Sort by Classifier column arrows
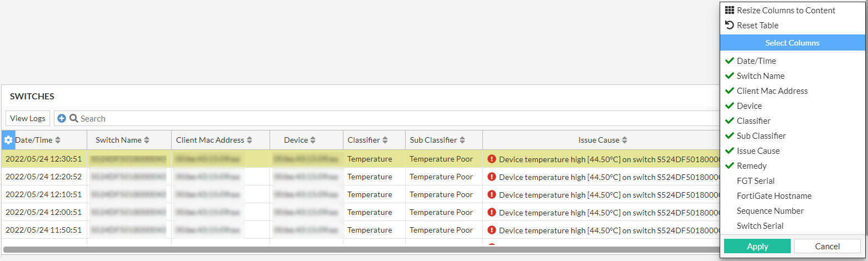 [386, 140]
